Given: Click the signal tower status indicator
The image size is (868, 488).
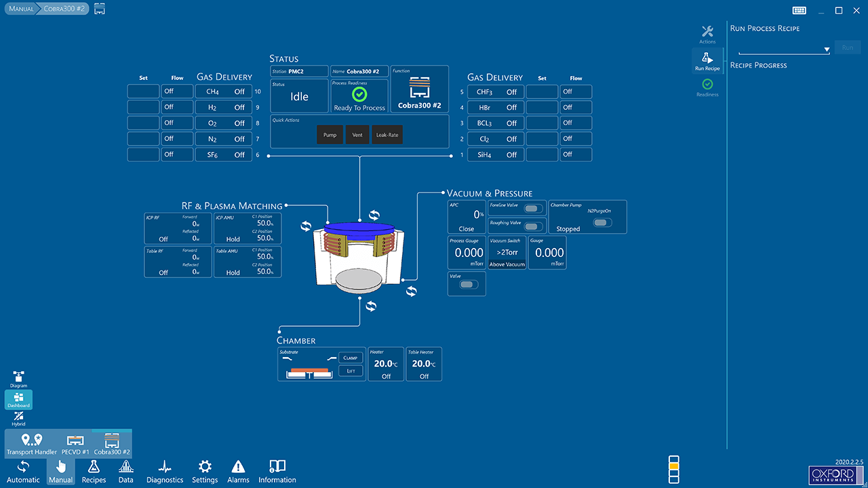Looking at the screenshot, I should point(673,470).
